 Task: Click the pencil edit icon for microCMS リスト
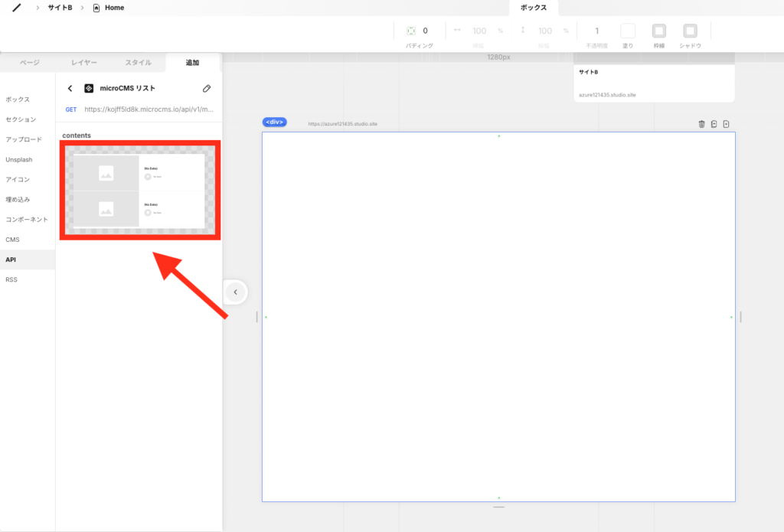pyautogui.click(x=207, y=89)
